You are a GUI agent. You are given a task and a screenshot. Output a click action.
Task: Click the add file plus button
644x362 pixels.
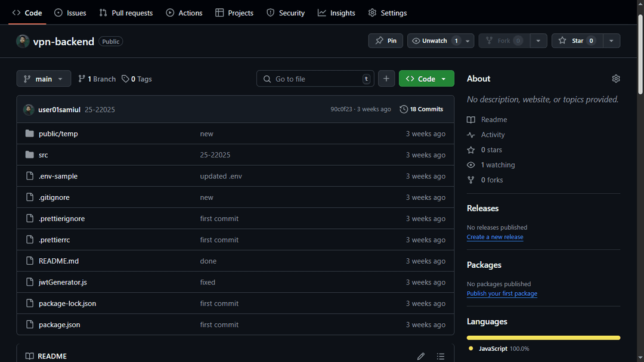386,79
